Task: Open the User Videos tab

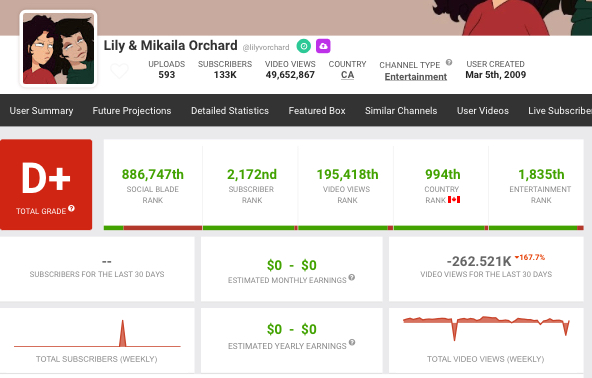Action: tap(483, 111)
